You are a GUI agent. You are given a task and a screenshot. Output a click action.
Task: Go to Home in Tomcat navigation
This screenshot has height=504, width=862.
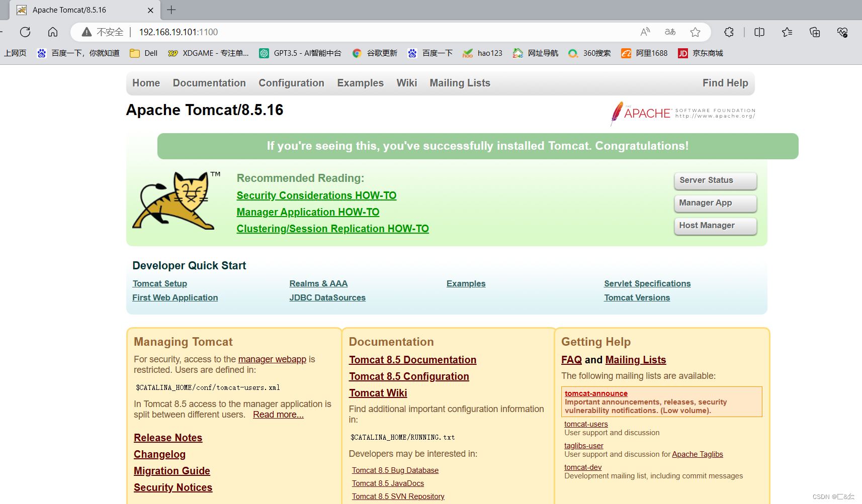coord(146,83)
